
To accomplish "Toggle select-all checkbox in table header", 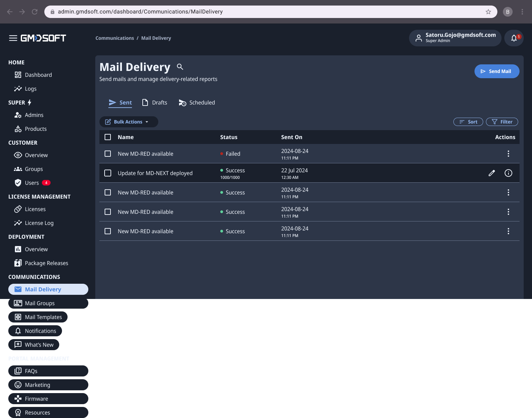I will [x=108, y=137].
